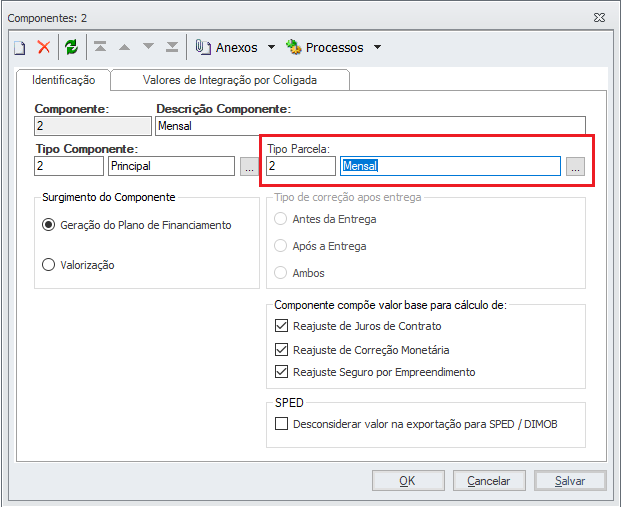Select Após a Entrega radio option
The height and width of the screenshot is (507, 622).
[280, 246]
